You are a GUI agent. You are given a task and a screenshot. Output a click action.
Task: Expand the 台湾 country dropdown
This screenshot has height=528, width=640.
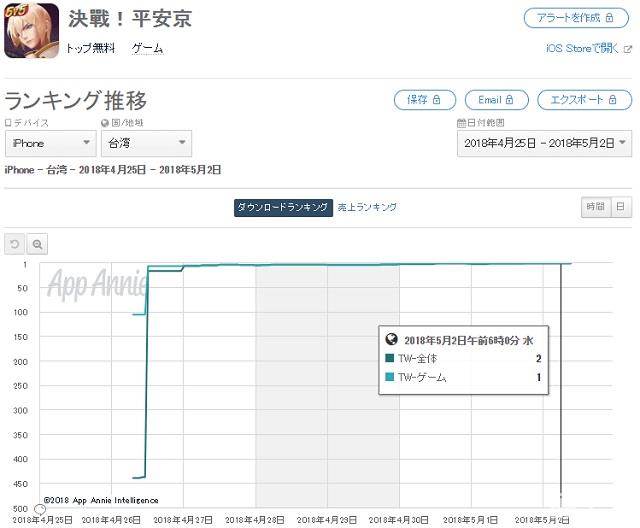(145, 143)
